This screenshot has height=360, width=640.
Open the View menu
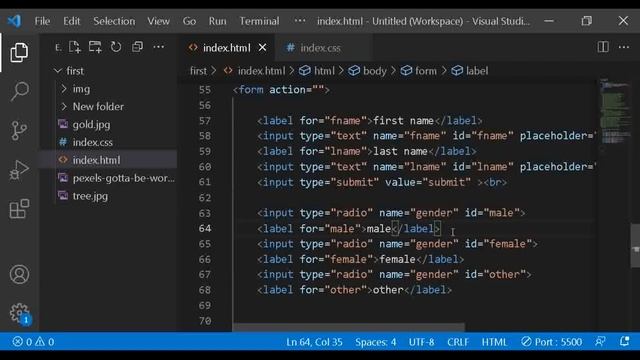158,21
